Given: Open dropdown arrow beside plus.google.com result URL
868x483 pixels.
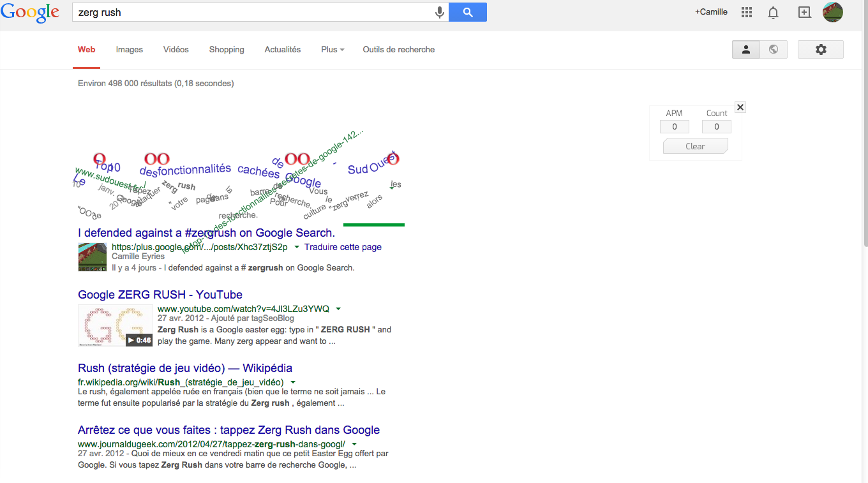Looking at the screenshot, I should pos(297,247).
